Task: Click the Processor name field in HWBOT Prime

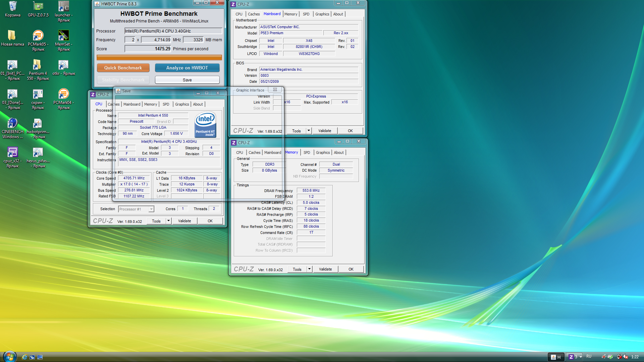Action: [173, 31]
